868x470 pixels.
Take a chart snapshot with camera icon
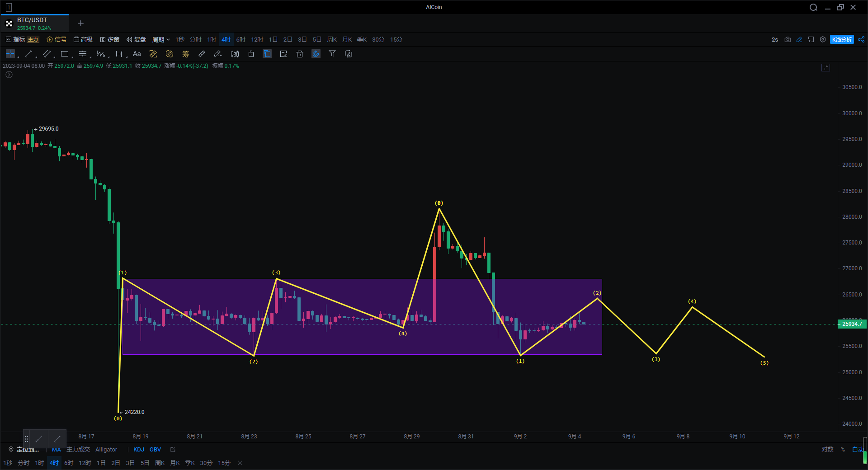tap(788, 40)
